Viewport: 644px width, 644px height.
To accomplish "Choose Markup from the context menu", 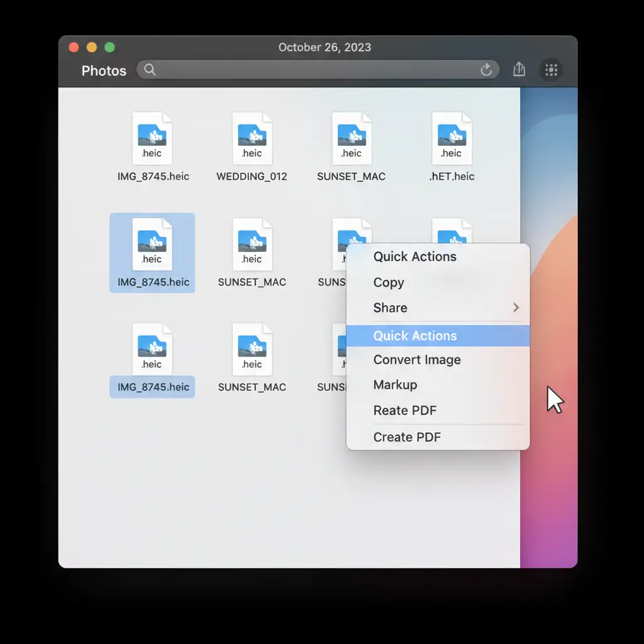I will tap(395, 385).
